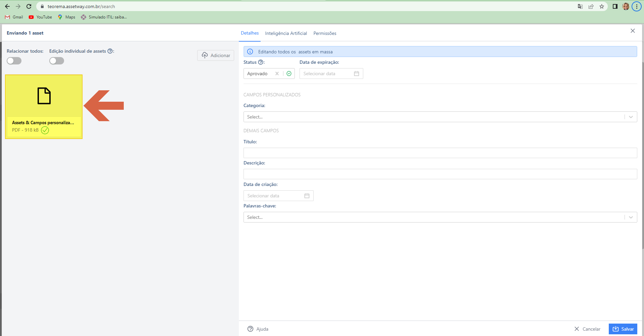Expand the Palavras-chave dropdown chevron
The height and width of the screenshot is (336, 644).
631,217
